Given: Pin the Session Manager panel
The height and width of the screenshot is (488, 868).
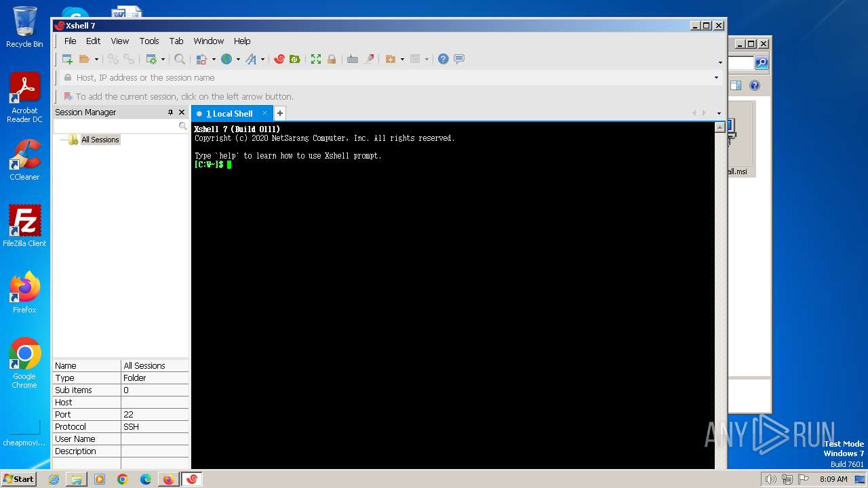Looking at the screenshot, I should [170, 113].
